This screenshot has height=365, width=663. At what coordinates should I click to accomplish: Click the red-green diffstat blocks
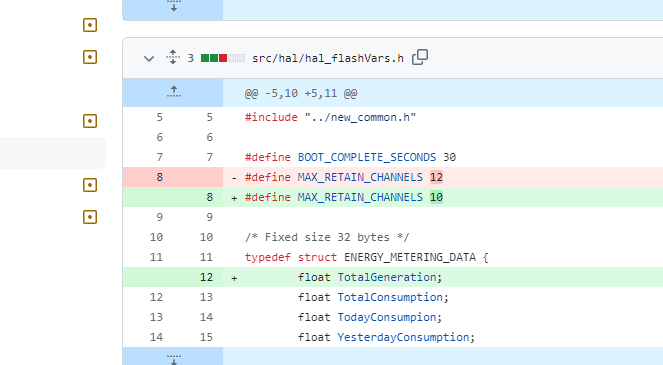(x=223, y=58)
